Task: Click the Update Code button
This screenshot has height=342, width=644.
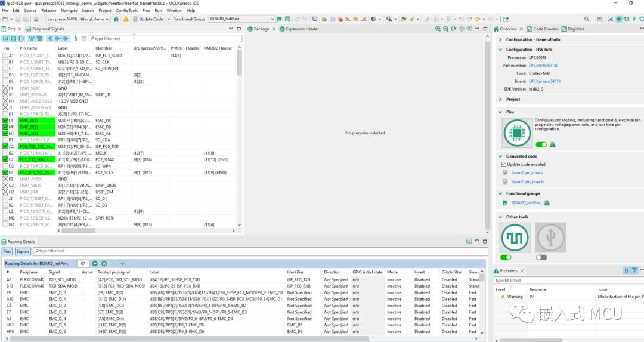Action: click(148, 19)
